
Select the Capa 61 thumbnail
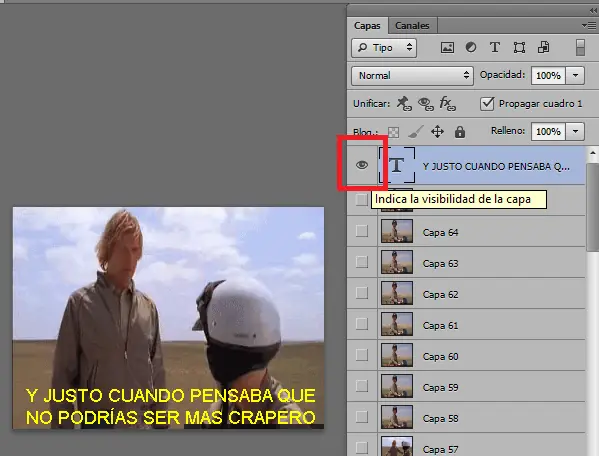click(397, 324)
